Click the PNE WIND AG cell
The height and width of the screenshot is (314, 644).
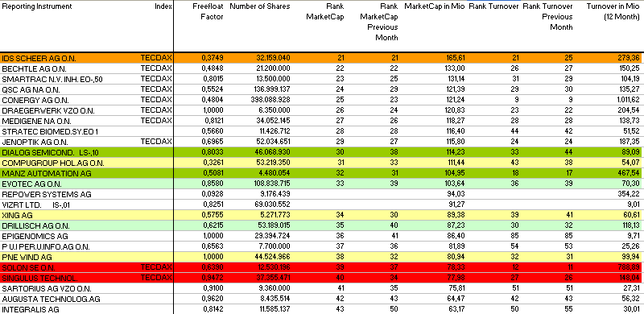pyautogui.click(x=27, y=258)
